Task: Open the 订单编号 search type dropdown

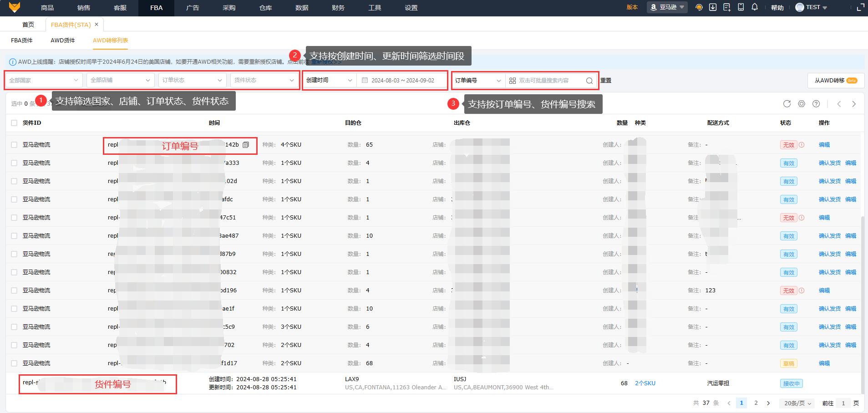Action: click(x=478, y=81)
